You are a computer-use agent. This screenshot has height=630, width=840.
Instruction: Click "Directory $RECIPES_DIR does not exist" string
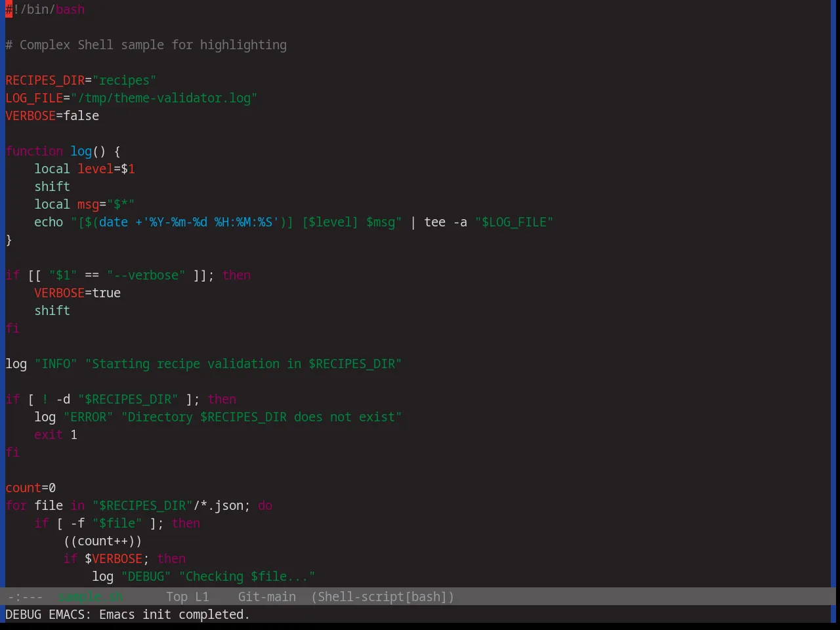pos(262,417)
